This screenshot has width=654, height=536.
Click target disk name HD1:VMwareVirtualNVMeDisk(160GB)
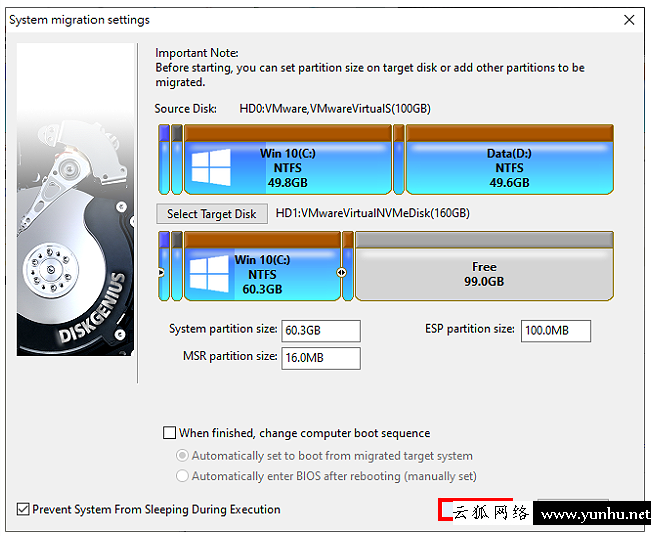coord(372,213)
